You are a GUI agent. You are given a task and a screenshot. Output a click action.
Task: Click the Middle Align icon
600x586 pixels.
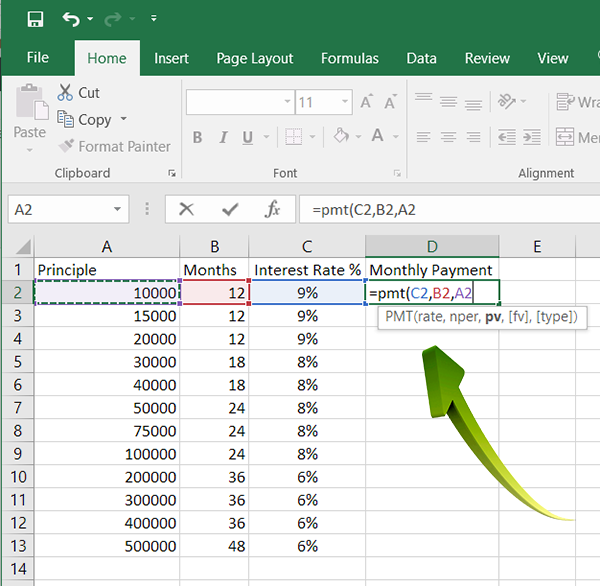[448, 101]
